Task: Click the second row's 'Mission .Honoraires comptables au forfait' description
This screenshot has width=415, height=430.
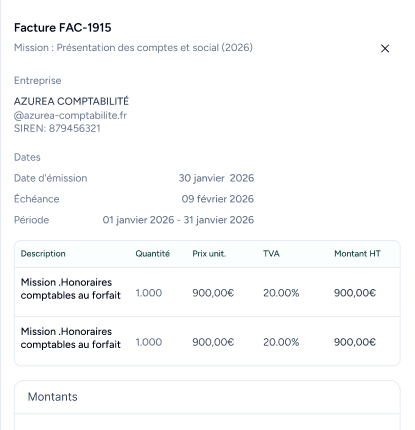Action: coord(71,338)
